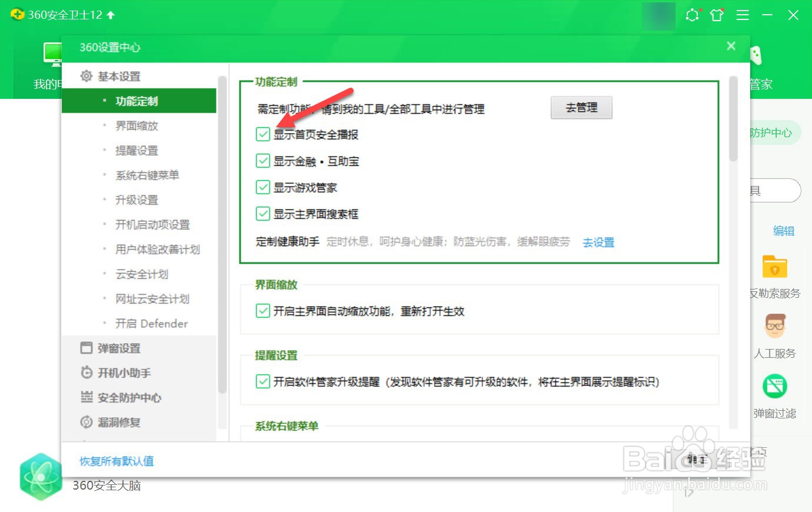
Task: Open the main menu hamburger icon
Action: (x=743, y=15)
